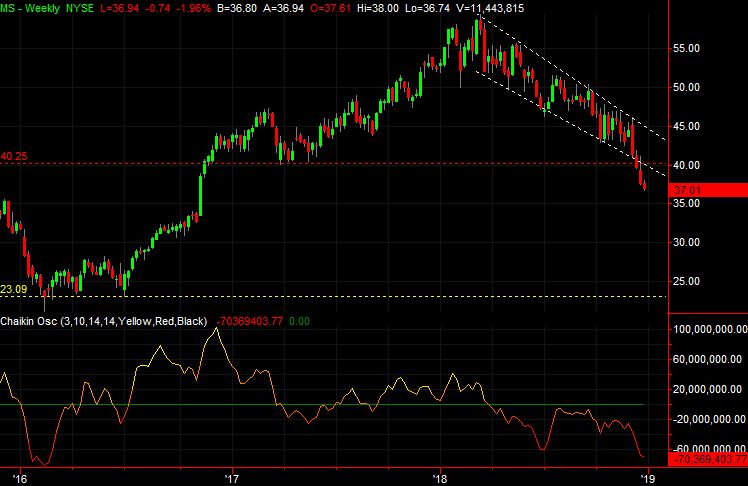Click the open value O=37.61
This screenshot has height=486, width=748.
click(x=330, y=8)
